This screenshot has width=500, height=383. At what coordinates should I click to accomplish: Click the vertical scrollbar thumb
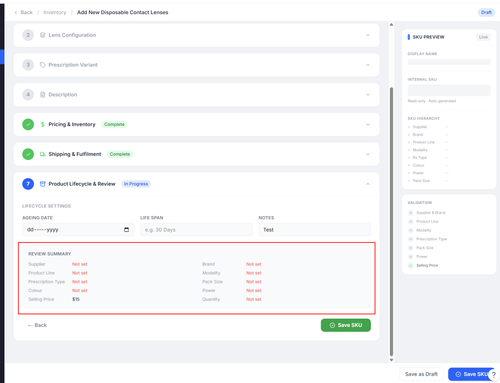(391, 222)
